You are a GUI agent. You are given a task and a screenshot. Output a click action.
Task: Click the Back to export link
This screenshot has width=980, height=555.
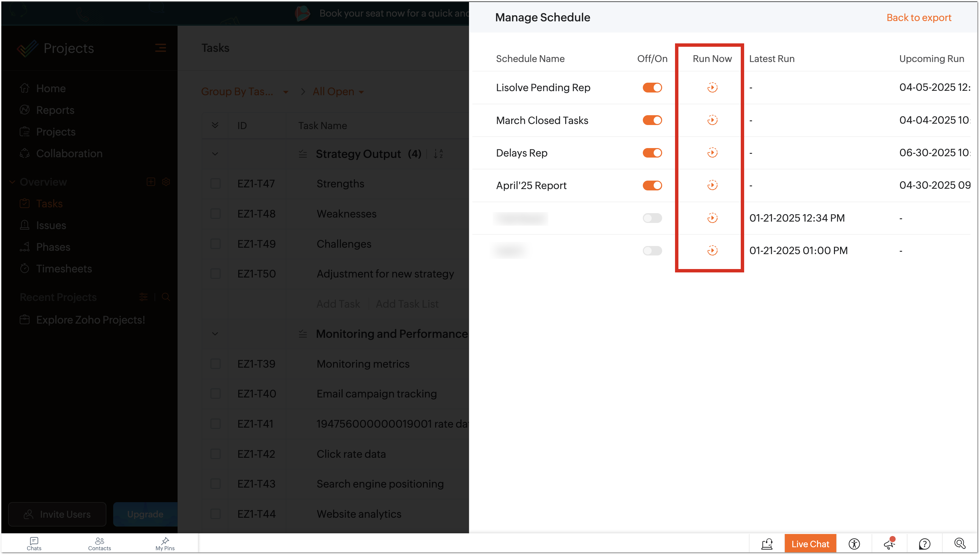pos(918,18)
